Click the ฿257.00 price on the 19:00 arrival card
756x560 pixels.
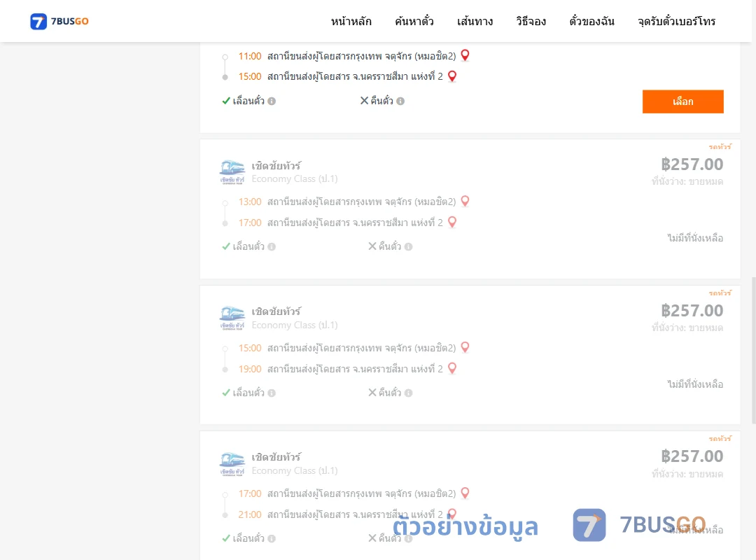point(692,311)
